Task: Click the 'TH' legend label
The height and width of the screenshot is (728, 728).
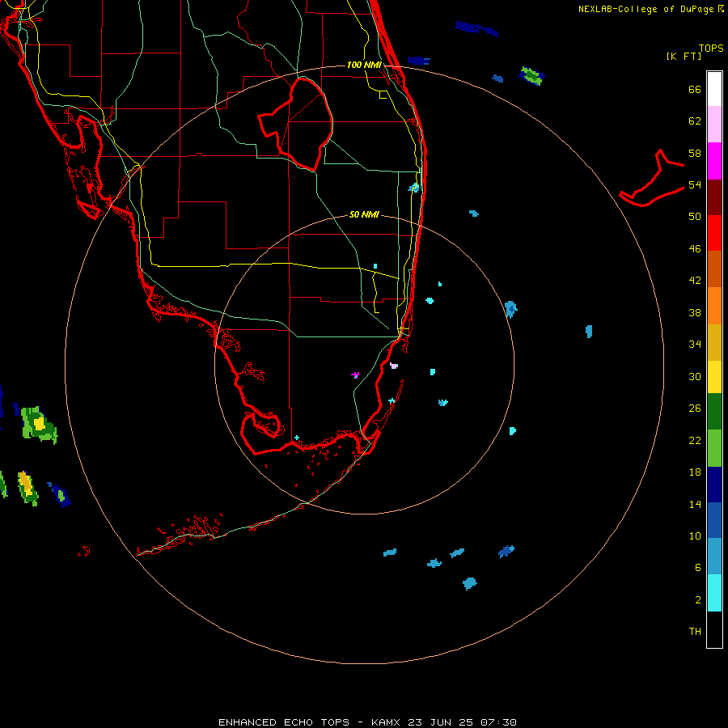Action: [x=695, y=632]
